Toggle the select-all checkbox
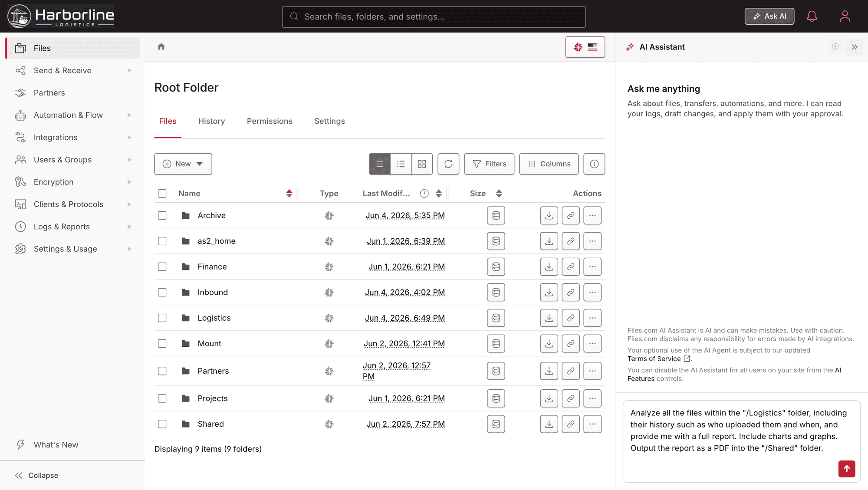868x490 pixels. click(x=162, y=194)
